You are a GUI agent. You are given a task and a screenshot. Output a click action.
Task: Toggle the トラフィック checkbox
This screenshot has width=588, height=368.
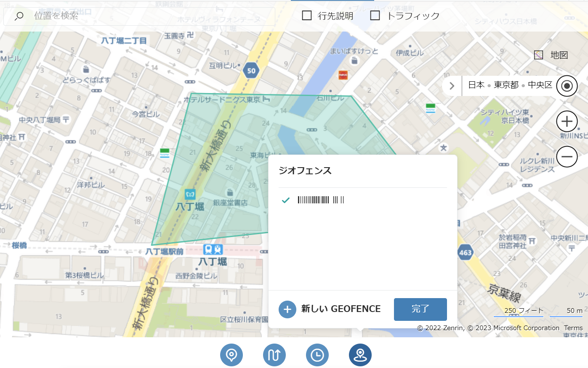point(375,16)
